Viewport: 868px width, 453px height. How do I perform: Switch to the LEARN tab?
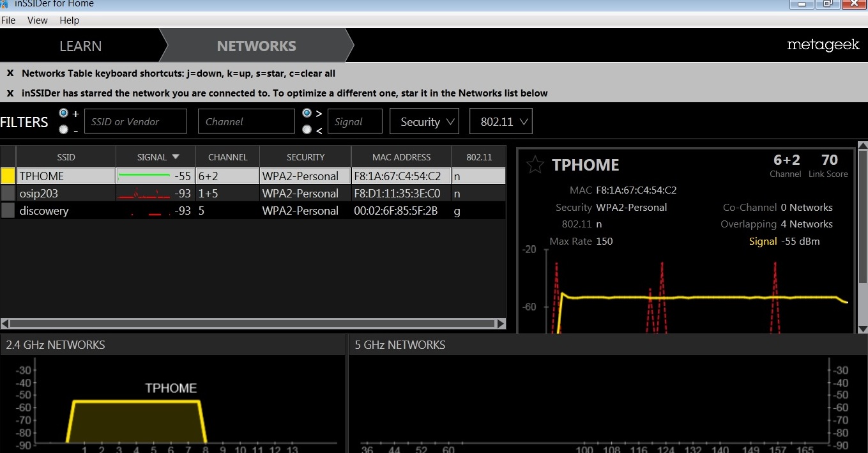click(x=80, y=46)
